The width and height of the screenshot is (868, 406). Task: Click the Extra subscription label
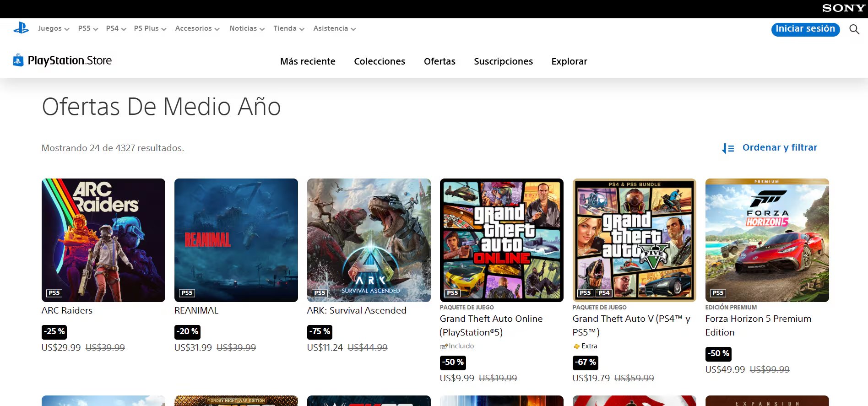pos(589,346)
